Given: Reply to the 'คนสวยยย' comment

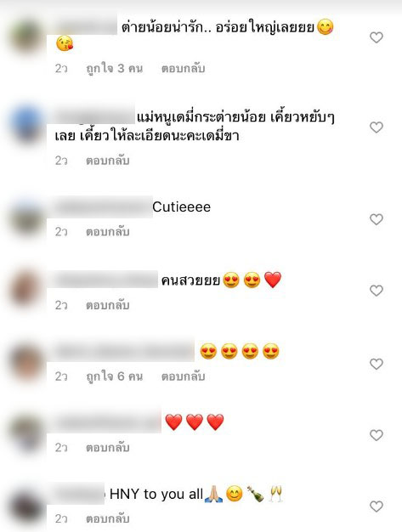Looking at the screenshot, I should [108, 305].
